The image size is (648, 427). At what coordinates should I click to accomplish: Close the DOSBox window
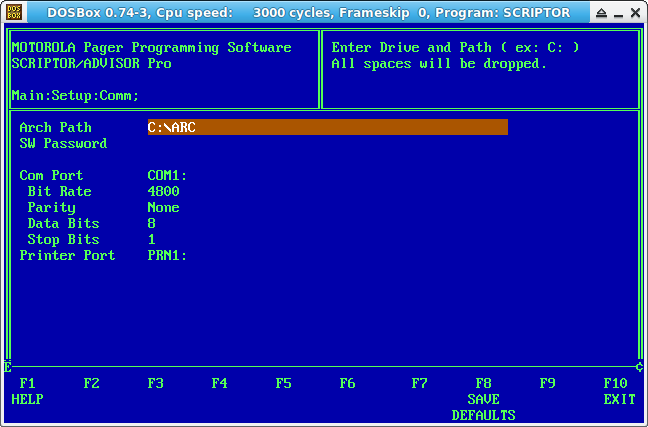click(x=636, y=13)
